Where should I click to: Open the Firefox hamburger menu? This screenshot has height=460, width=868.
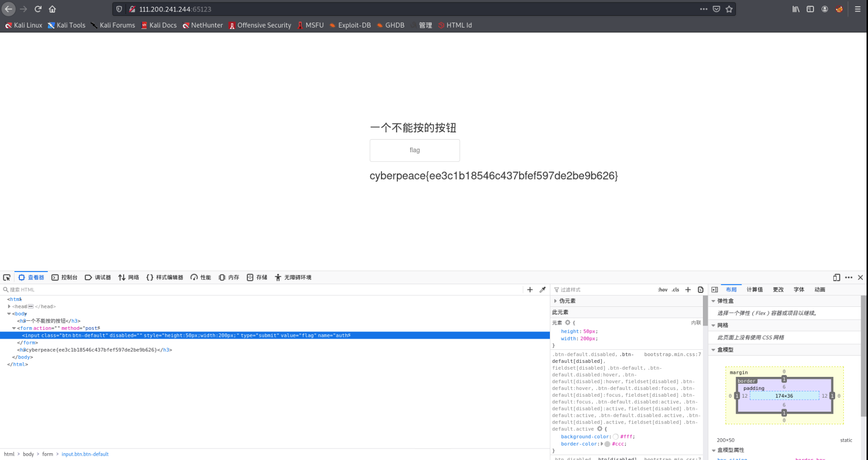(857, 9)
